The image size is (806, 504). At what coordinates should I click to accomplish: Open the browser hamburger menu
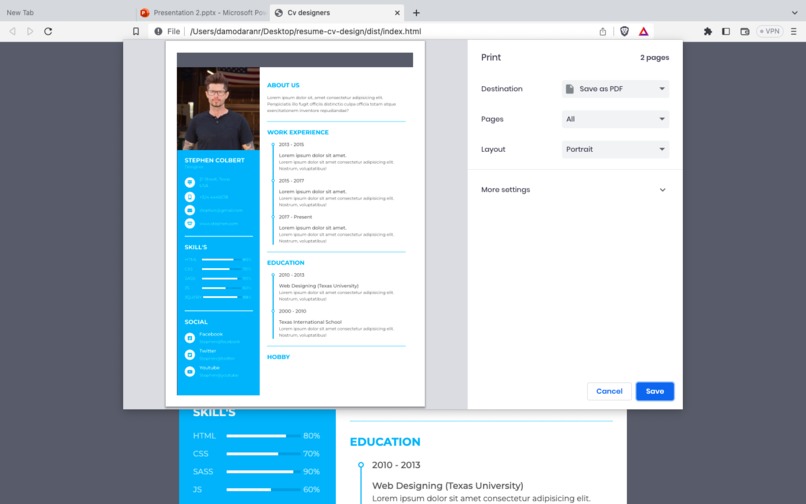[794, 31]
